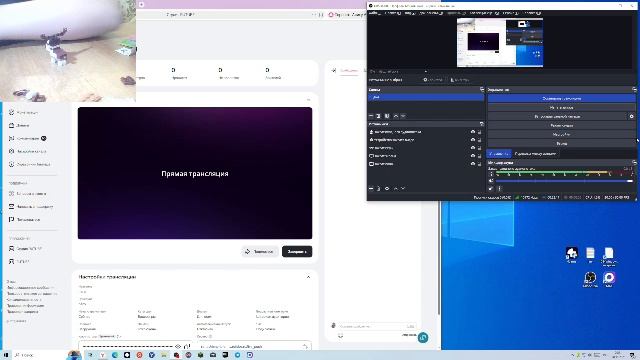Open source properties gear in Sources toolbar

click(387, 188)
